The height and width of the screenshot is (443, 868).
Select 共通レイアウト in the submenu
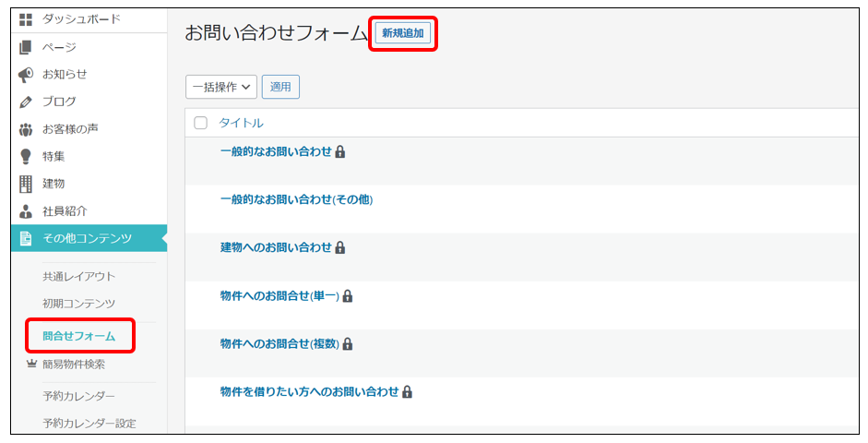(78, 276)
